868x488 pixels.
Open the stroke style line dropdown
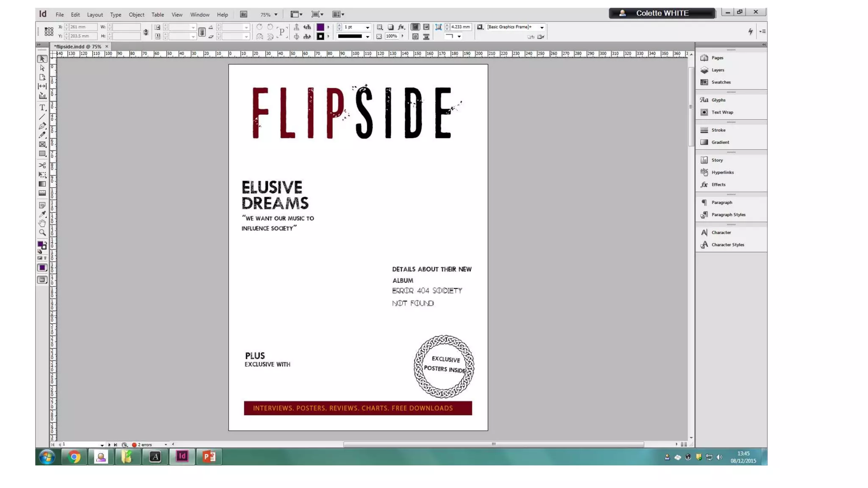point(367,36)
